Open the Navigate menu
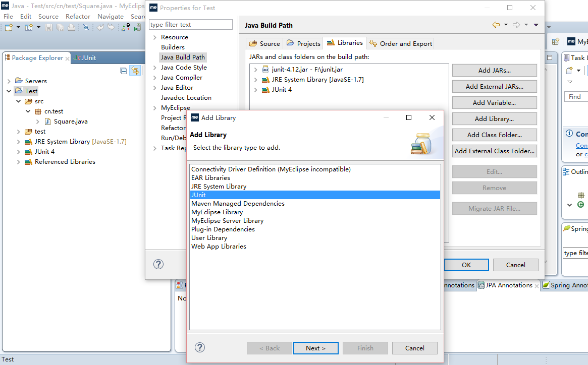 pos(111,17)
